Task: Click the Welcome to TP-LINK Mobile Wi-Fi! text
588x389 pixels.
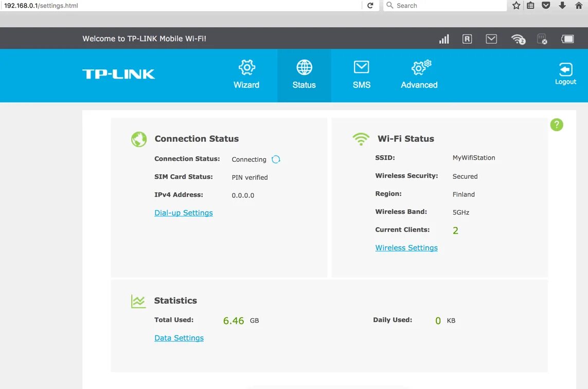Action: (x=145, y=39)
